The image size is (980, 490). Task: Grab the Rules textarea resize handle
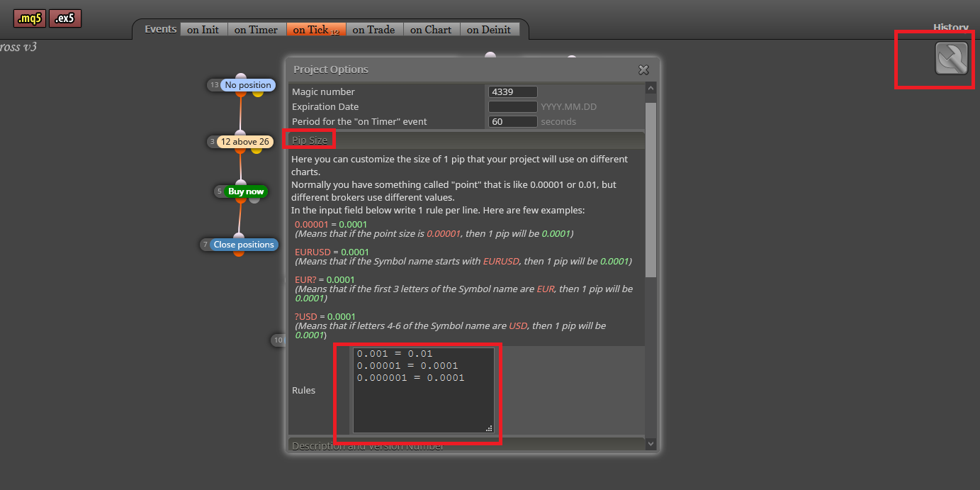click(489, 428)
